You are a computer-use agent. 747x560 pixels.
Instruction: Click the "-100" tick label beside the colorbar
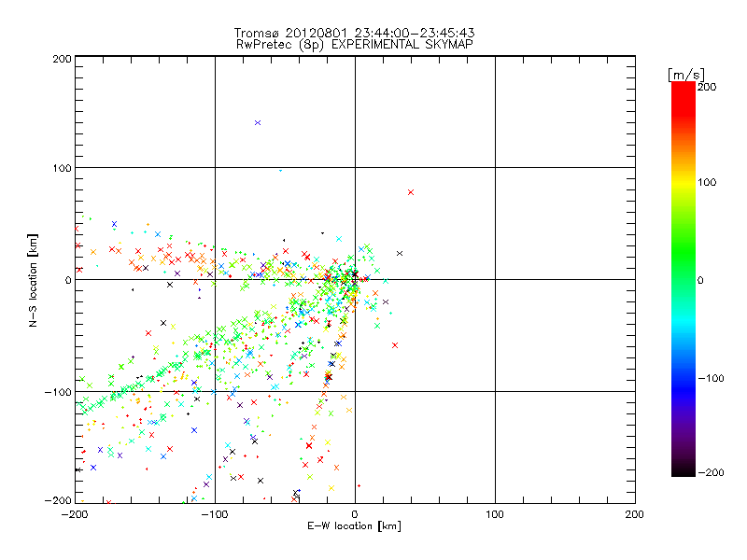(712, 377)
